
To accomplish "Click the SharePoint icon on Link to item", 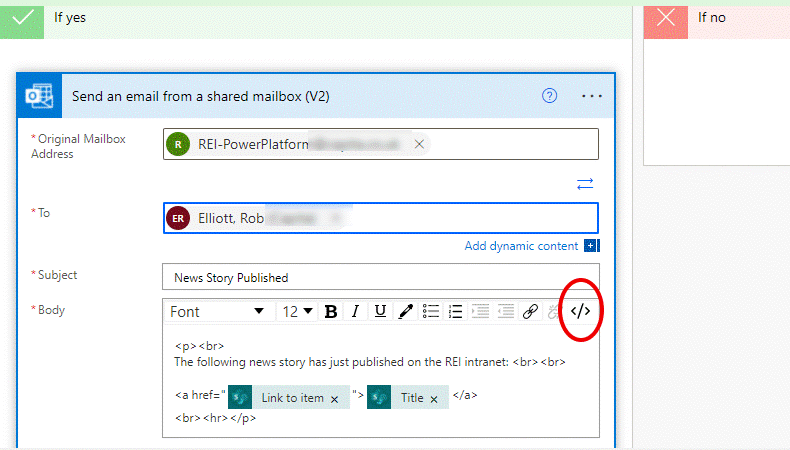I will click(x=240, y=397).
